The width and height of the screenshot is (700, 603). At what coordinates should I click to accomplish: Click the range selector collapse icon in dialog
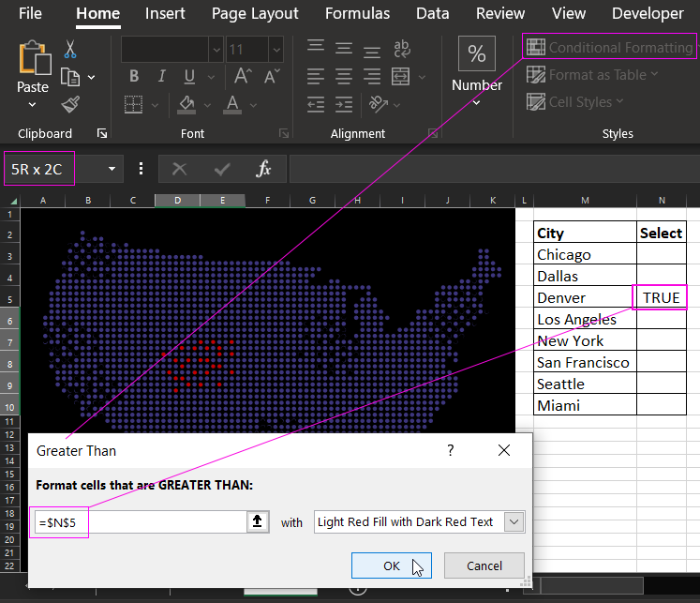pos(259,522)
